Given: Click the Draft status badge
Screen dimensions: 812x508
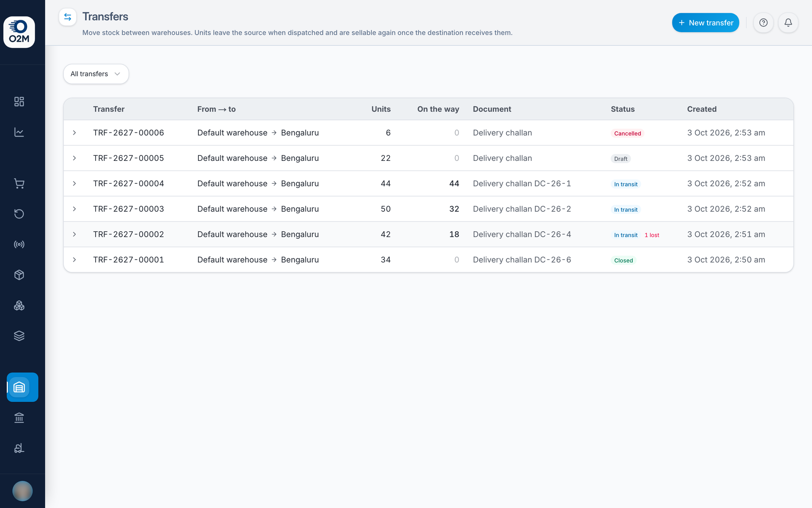Looking at the screenshot, I should pos(621,159).
